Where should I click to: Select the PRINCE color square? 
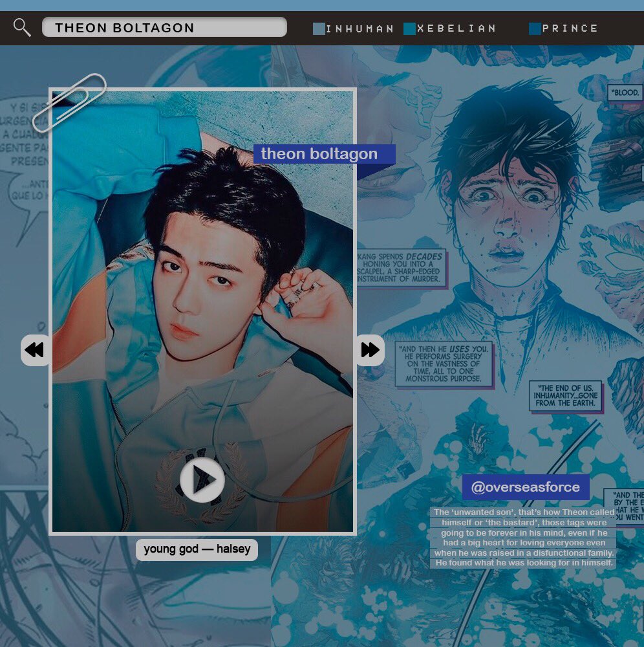535,29
